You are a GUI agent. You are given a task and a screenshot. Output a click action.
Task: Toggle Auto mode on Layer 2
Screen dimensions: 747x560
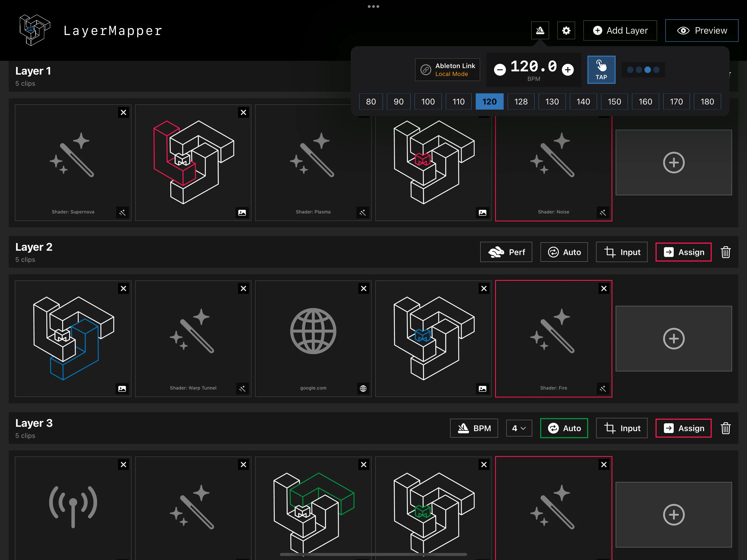click(x=564, y=252)
